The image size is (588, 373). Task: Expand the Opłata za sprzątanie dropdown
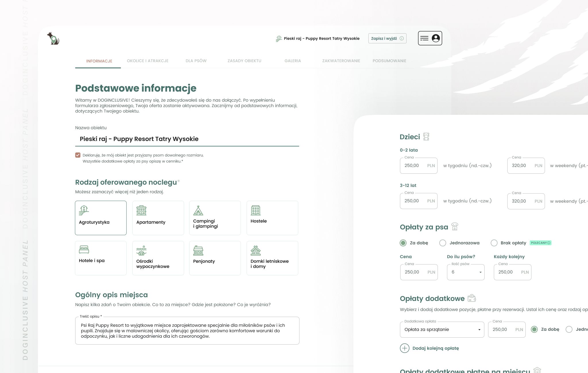(442, 330)
